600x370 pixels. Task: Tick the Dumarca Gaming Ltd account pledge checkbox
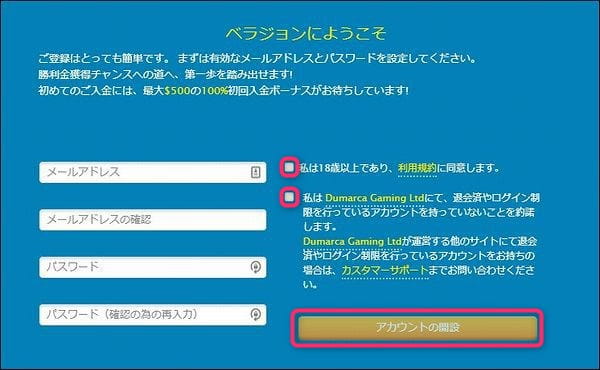[x=289, y=197]
